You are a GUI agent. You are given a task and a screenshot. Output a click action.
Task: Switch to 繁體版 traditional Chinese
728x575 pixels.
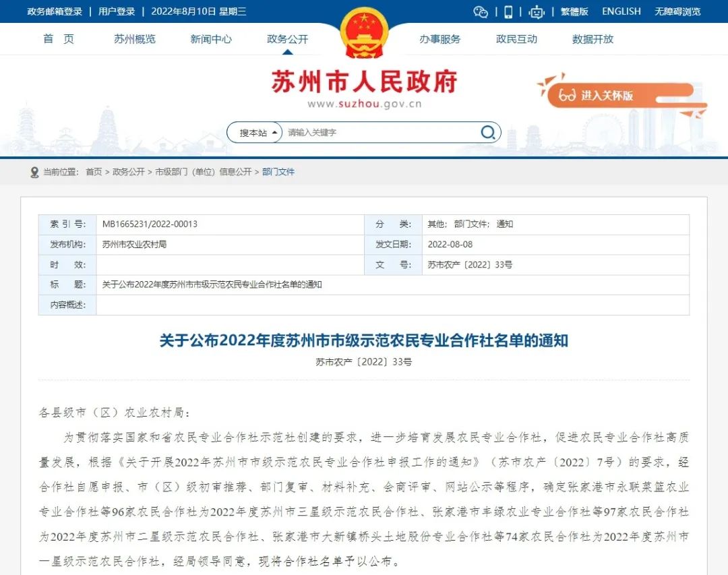tap(574, 11)
